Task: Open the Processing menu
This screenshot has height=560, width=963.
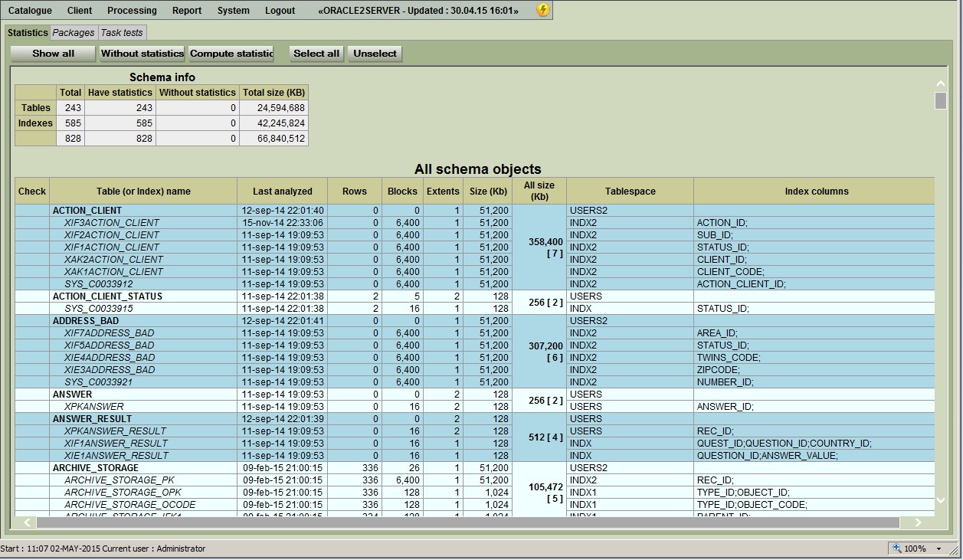Action: [132, 11]
